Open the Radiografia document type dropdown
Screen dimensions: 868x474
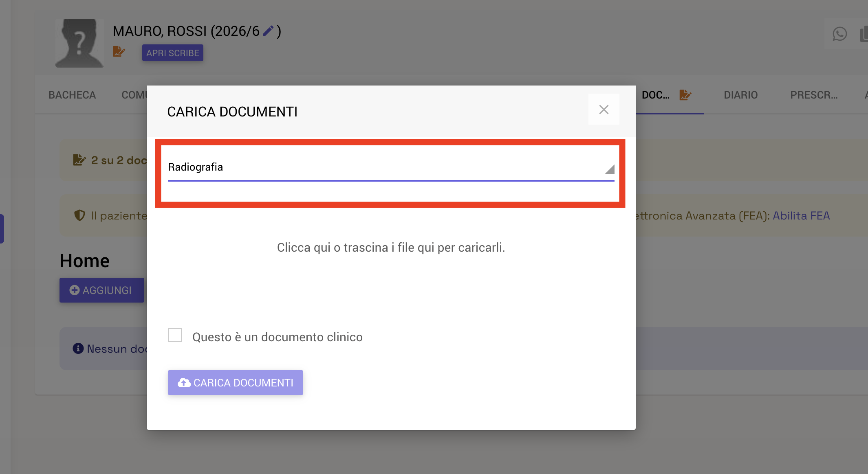[391, 168]
